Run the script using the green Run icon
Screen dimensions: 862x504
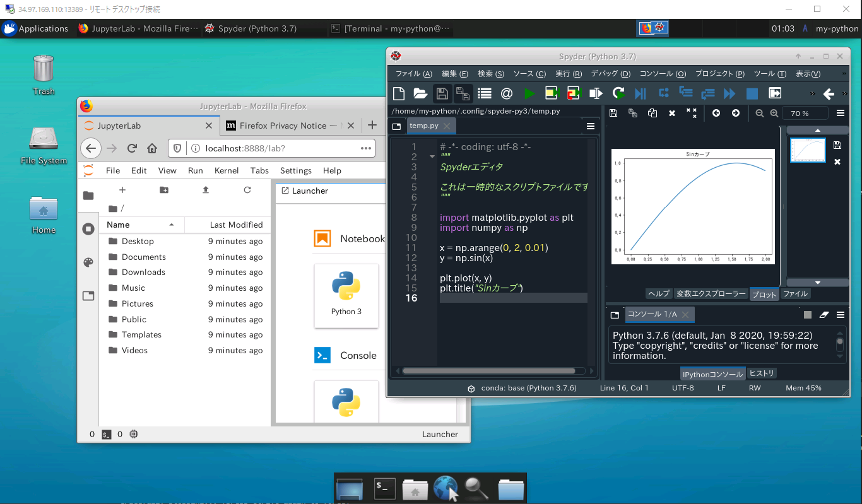(x=529, y=93)
